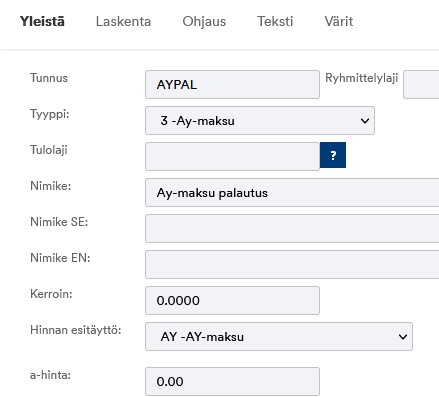Go to the Ohjaus tab

(x=204, y=21)
